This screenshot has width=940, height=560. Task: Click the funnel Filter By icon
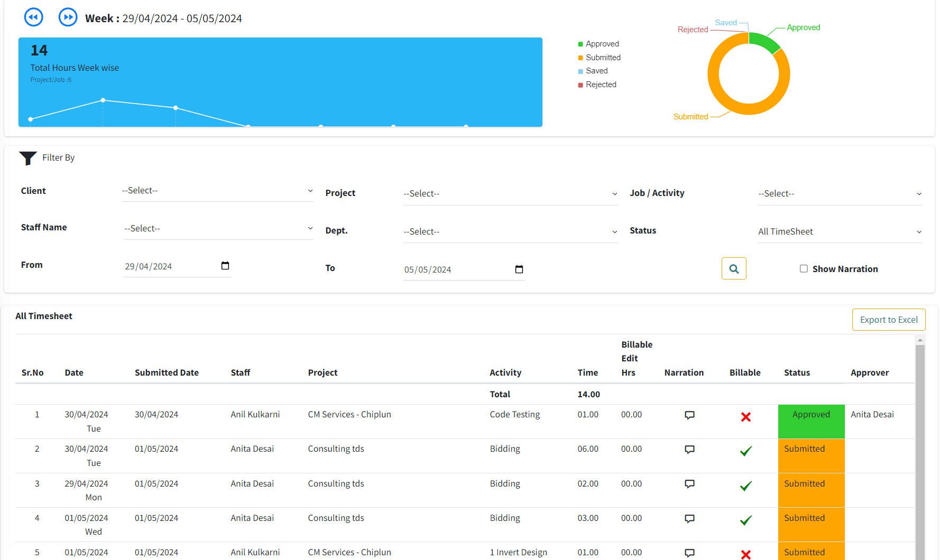pyautogui.click(x=28, y=158)
